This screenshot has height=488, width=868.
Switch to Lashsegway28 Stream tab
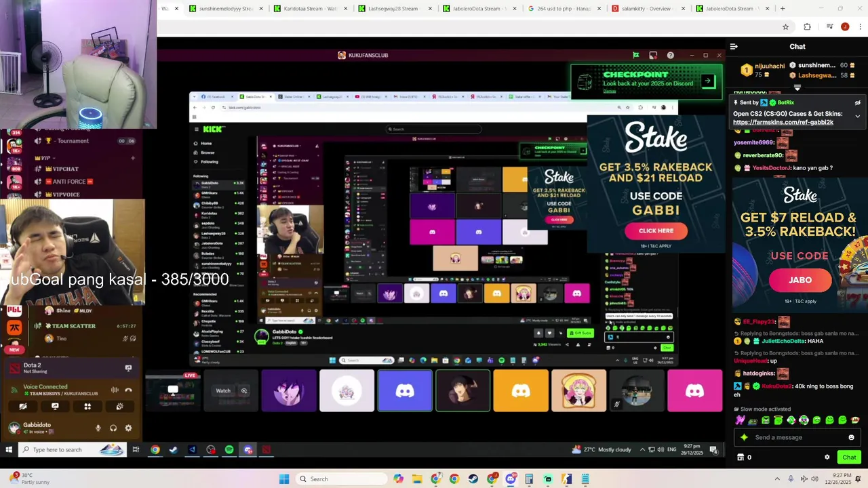(395, 9)
